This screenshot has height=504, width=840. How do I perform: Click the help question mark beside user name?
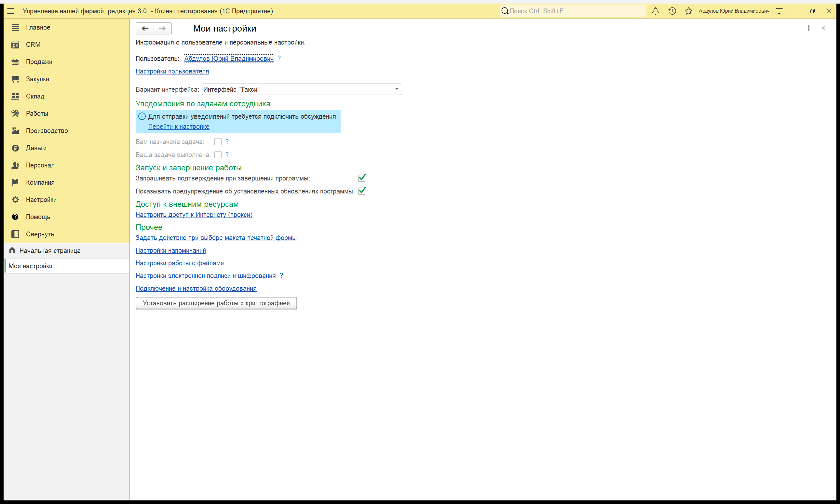[279, 58]
